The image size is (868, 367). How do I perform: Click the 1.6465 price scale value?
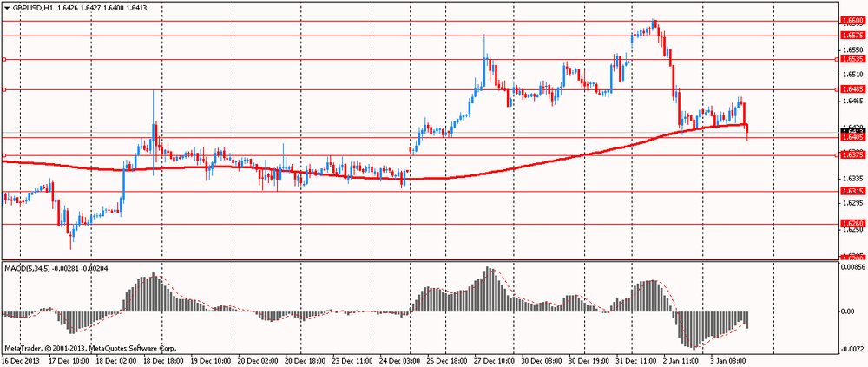coord(852,102)
